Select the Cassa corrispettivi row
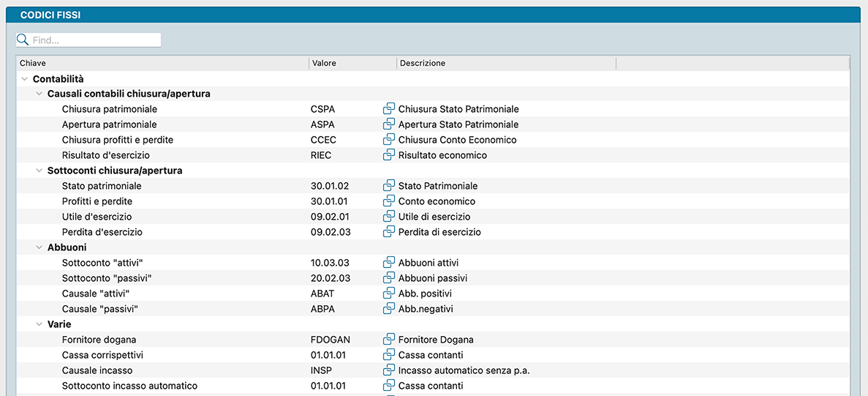The image size is (868, 396). [102, 355]
